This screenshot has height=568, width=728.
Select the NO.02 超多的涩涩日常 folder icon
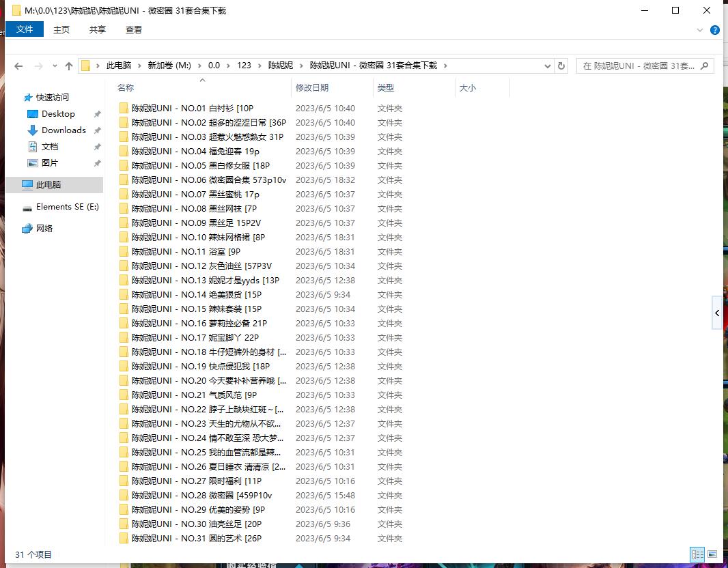pyautogui.click(x=124, y=122)
